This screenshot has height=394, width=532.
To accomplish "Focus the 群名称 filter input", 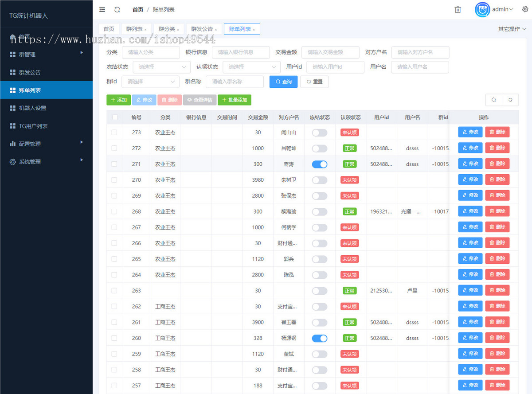I will point(235,82).
